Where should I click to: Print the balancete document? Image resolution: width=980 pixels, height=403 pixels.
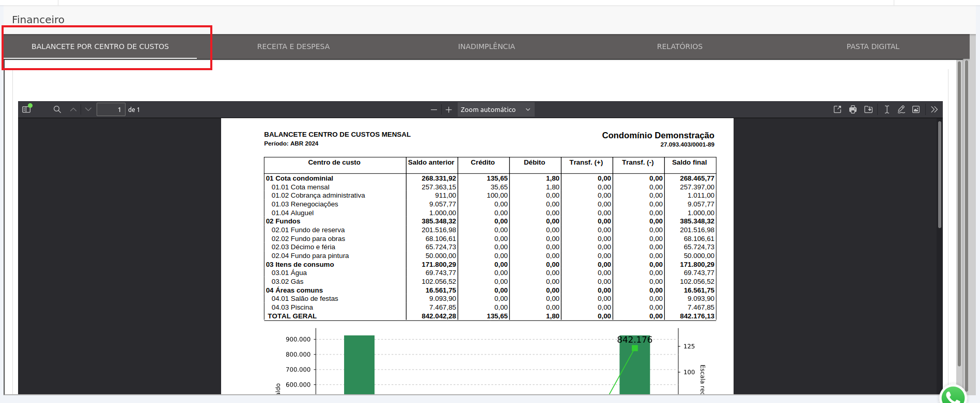[x=853, y=109]
